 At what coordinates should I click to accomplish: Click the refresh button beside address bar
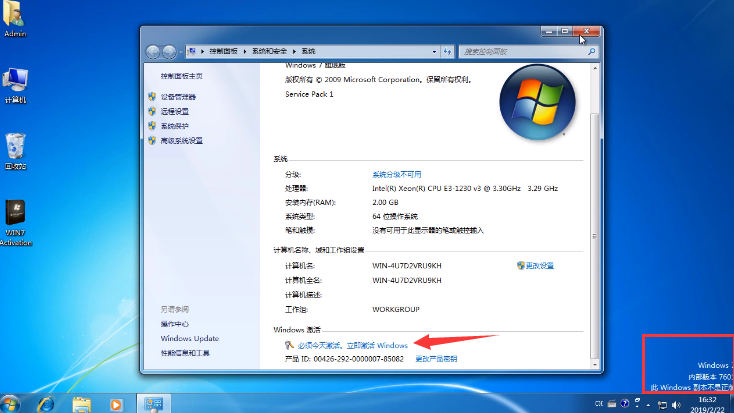click(x=448, y=52)
